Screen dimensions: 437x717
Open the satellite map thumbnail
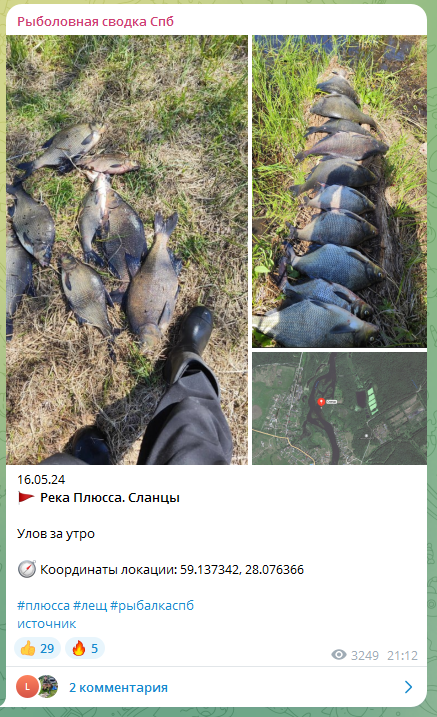(339, 408)
